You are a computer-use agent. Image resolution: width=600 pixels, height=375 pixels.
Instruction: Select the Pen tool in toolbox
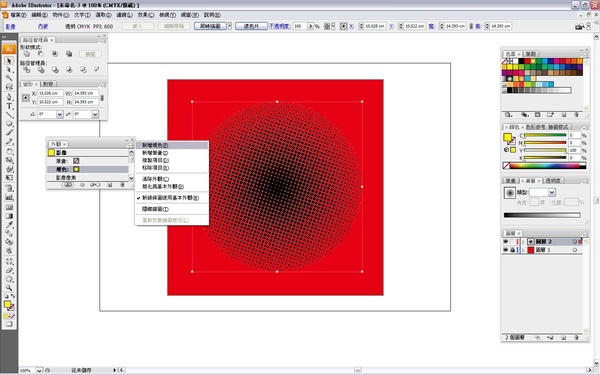tap(9, 97)
